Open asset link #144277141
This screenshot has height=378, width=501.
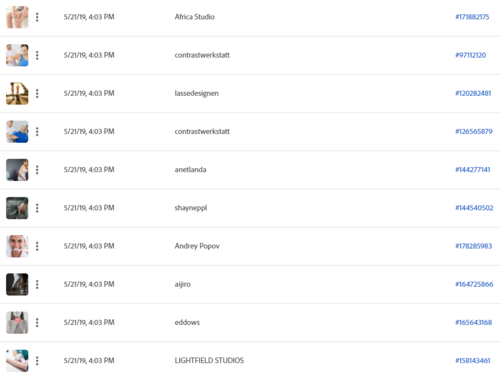(x=473, y=170)
